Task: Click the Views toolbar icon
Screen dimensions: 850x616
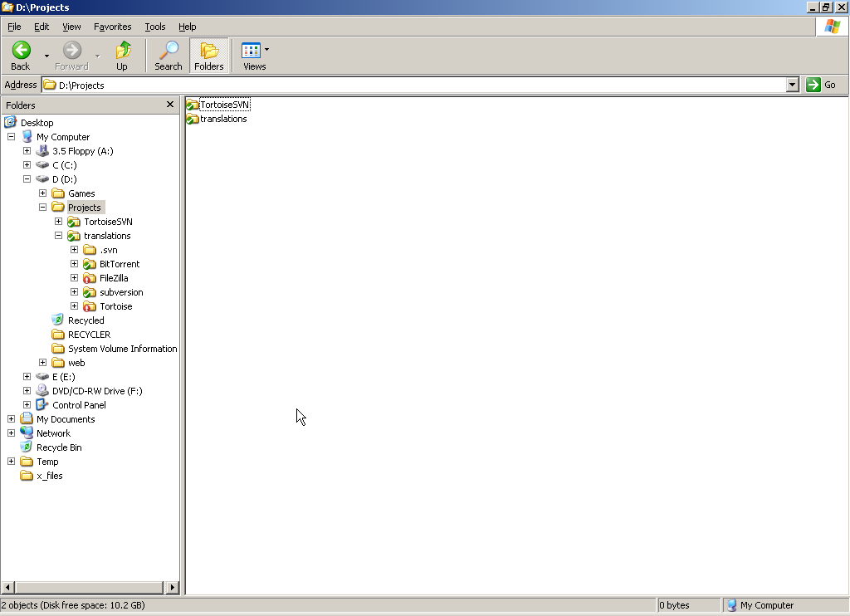Action: 251,51
